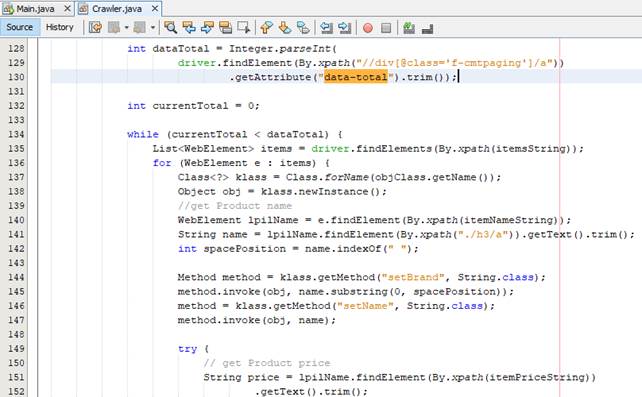Viewport: 642px width, 397px height.
Task: Click the f-cmtpaging xpath string
Action: [x=454, y=63]
